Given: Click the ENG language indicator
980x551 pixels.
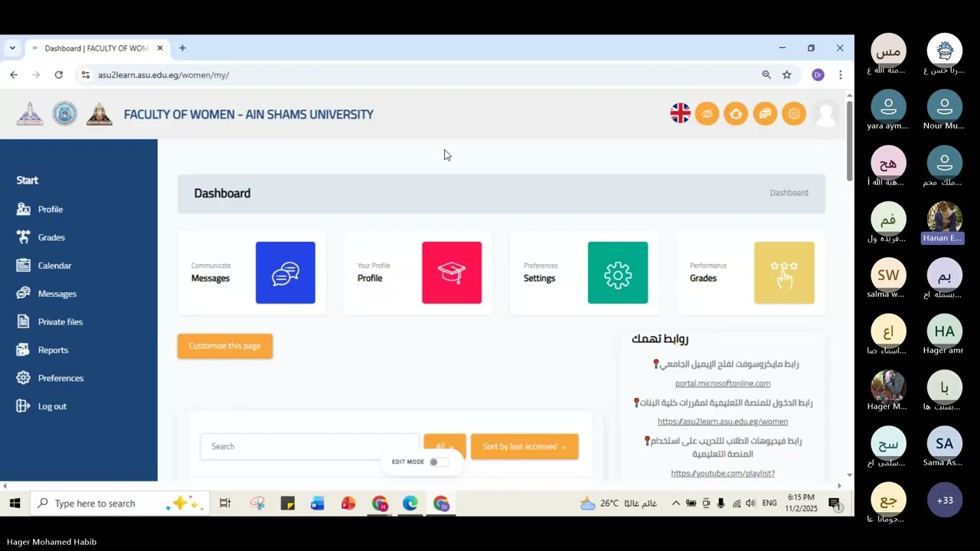Looking at the screenshot, I should tap(769, 504).
